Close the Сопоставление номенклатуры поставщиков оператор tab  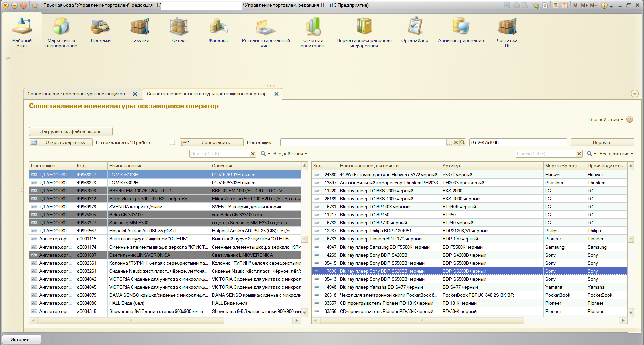pyautogui.click(x=276, y=94)
